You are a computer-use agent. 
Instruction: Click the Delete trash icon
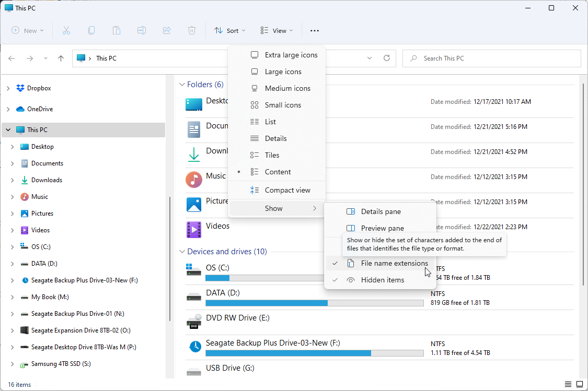coord(192,31)
